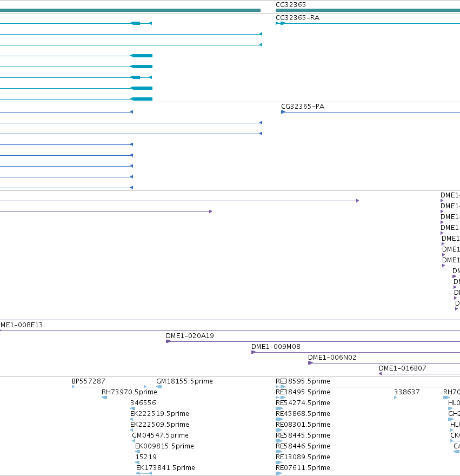Viewport: 460px width, 476px height.
Task: Click the DME1-016B07 clone label
Action: click(x=402, y=368)
